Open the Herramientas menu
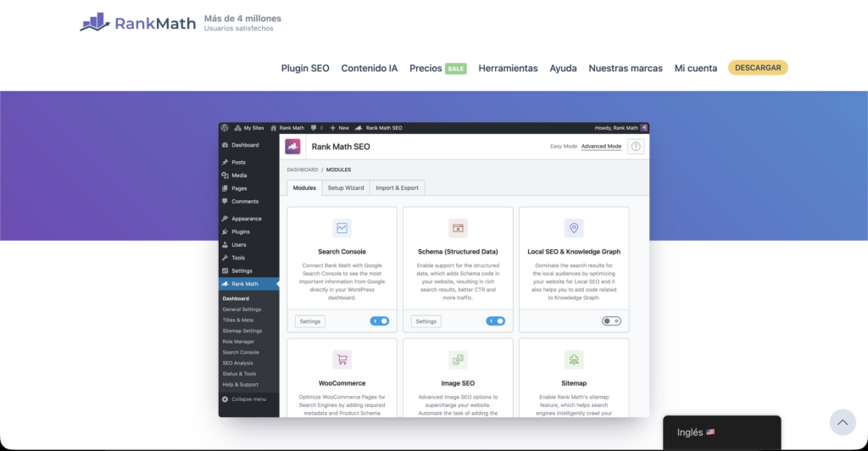The height and width of the screenshot is (451, 868). [509, 68]
